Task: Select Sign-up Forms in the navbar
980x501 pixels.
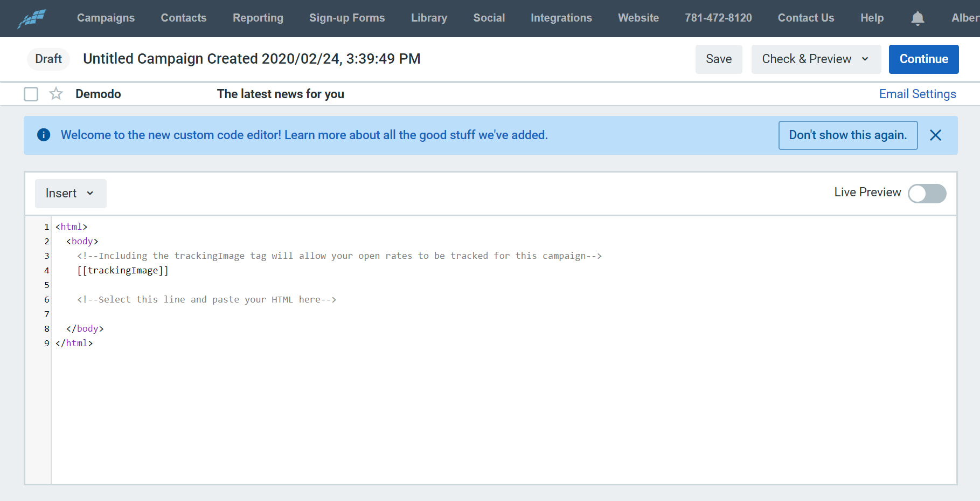Action: point(347,18)
